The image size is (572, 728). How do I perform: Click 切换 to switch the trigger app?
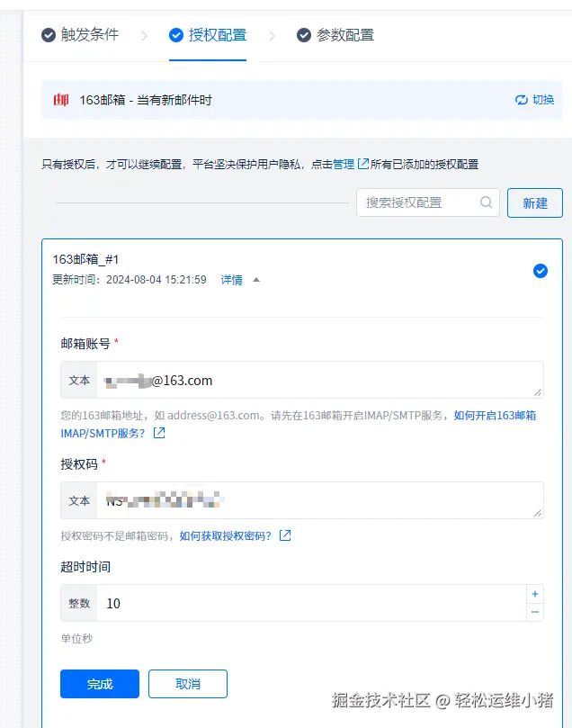[x=534, y=100]
